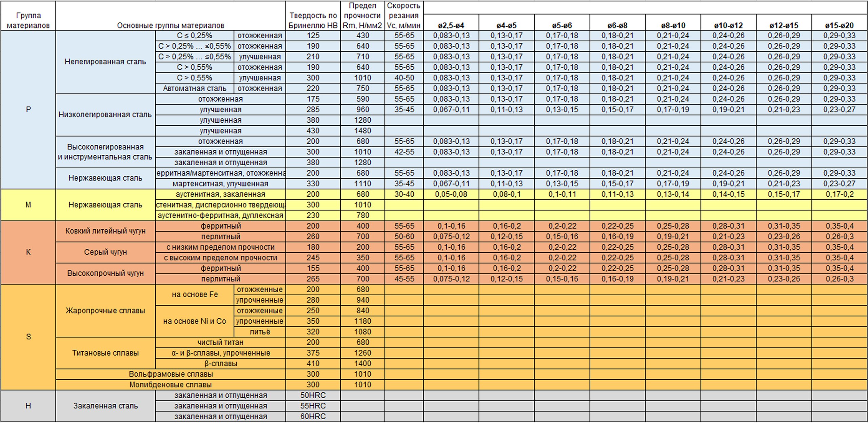Select the 'Серый чугун' cell
The height and width of the screenshot is (423, 868).
(x=105, y=252)
